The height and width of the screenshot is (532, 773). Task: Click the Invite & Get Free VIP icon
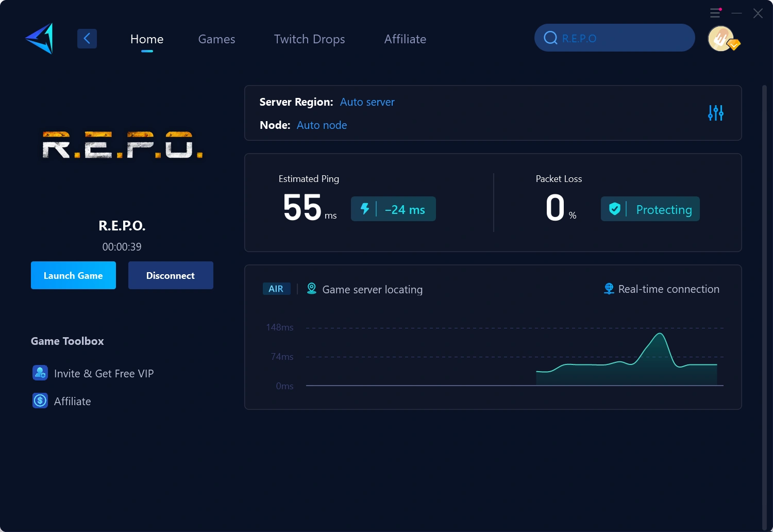point(40,373)
